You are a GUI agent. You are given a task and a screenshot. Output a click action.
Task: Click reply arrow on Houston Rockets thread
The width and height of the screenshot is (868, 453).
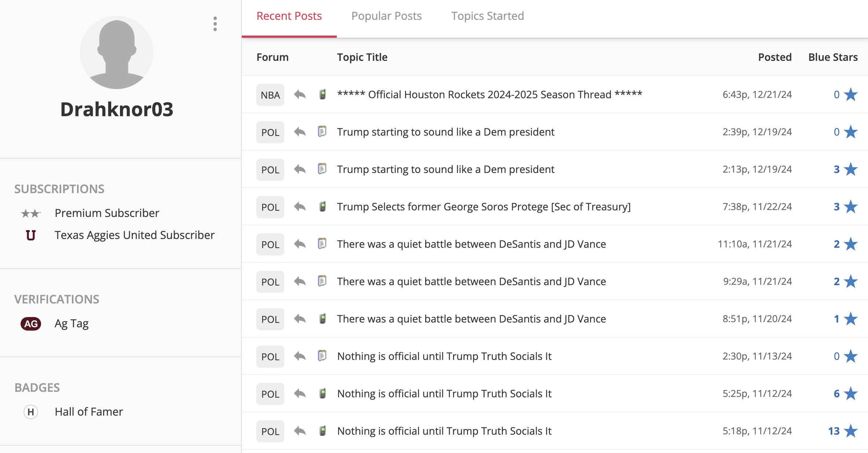coord(300,95)
